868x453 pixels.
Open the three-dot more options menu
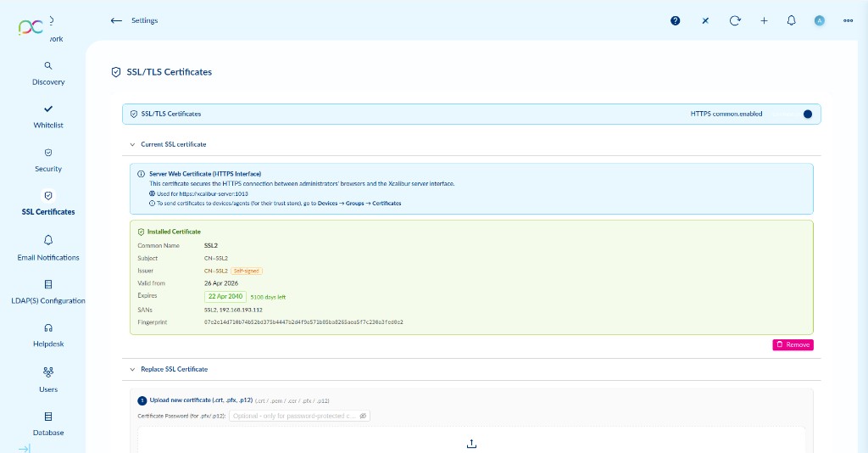point(848,20)
